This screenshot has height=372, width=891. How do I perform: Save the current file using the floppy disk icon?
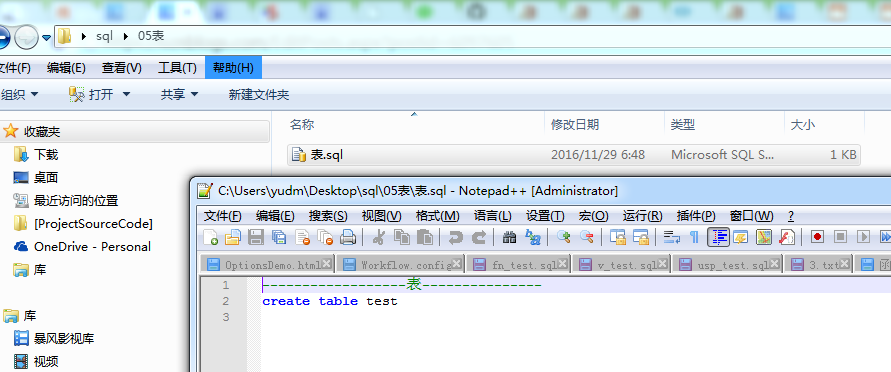pyautogui.click(x=256, y=237)
